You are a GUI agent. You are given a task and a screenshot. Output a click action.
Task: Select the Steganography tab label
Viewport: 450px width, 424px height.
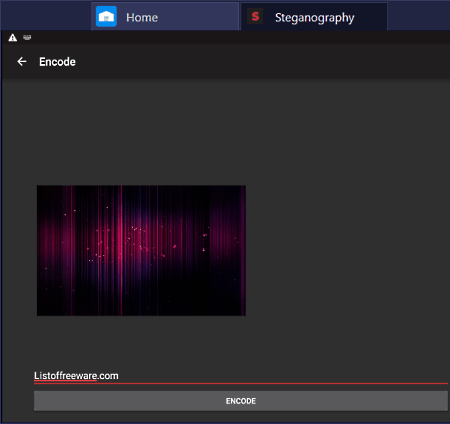tap(314, 18)
